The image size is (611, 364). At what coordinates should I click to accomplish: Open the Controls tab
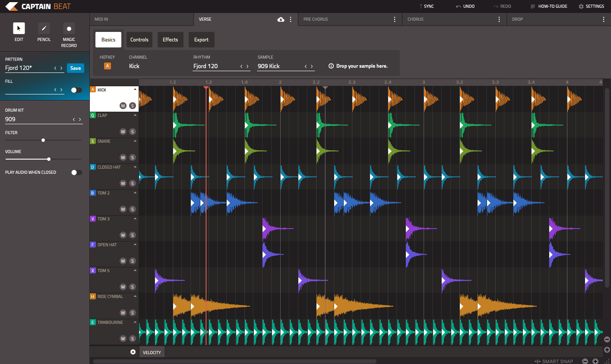tap(139, 40)
